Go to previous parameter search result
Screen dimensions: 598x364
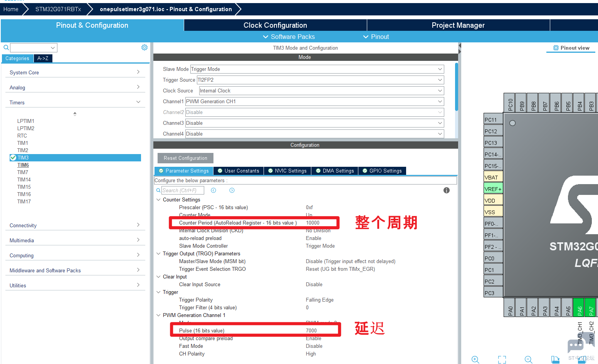coord(213,190)
